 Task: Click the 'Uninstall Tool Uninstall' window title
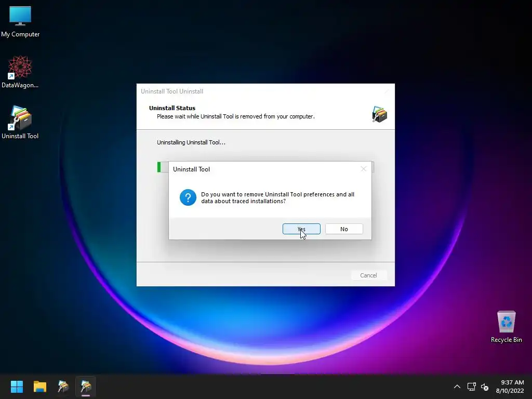pyautogui.click(x=172, y=91)
